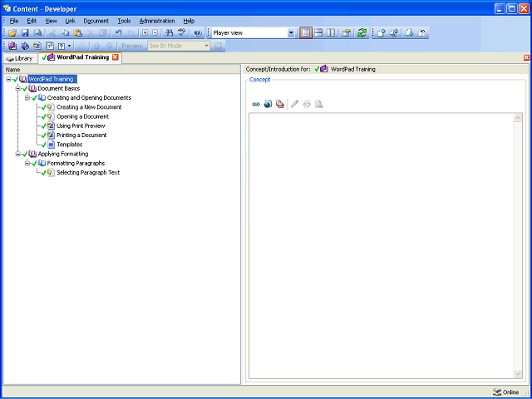The width and height of the screenshot is (532, 399).
Task: Click the Check In All icon
Action: coord(394,33)
